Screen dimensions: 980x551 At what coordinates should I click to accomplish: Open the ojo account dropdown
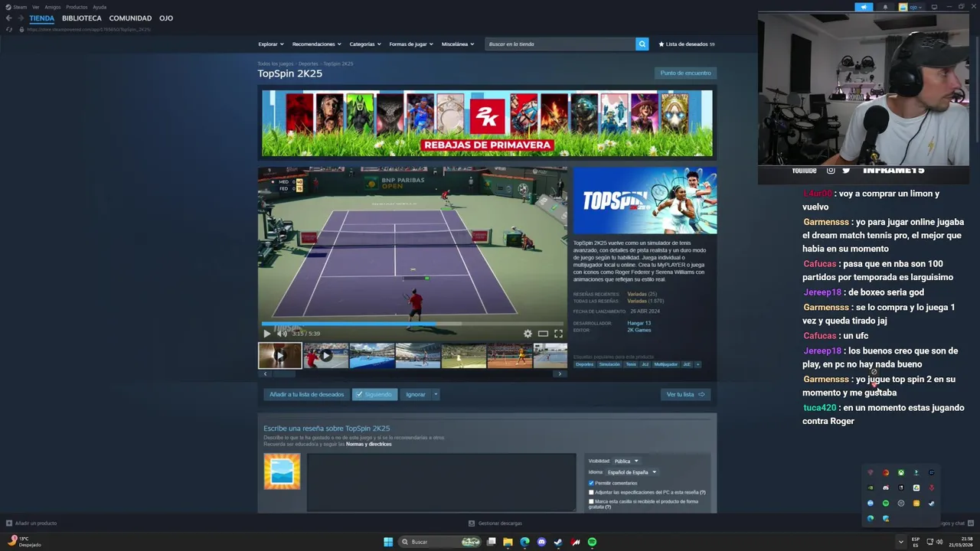point(911,7)
